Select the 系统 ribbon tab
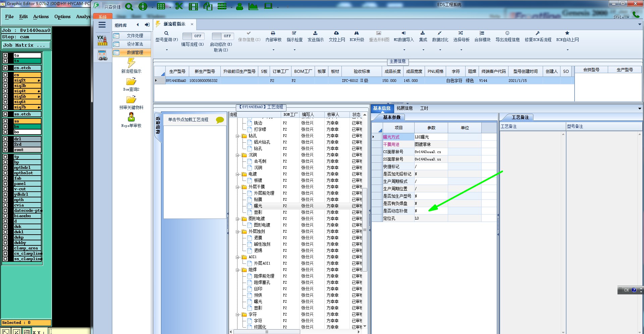644x334 pixels. pyautogui.click(x=103, y=16)
